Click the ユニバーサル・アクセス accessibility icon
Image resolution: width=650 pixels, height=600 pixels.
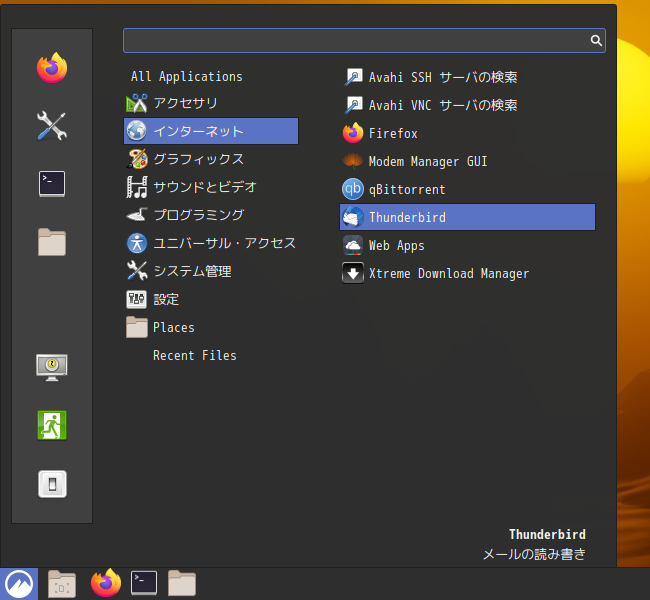137,243
